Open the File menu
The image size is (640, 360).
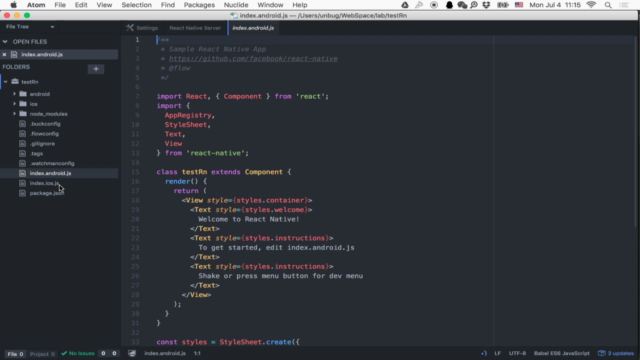(60, 5)
